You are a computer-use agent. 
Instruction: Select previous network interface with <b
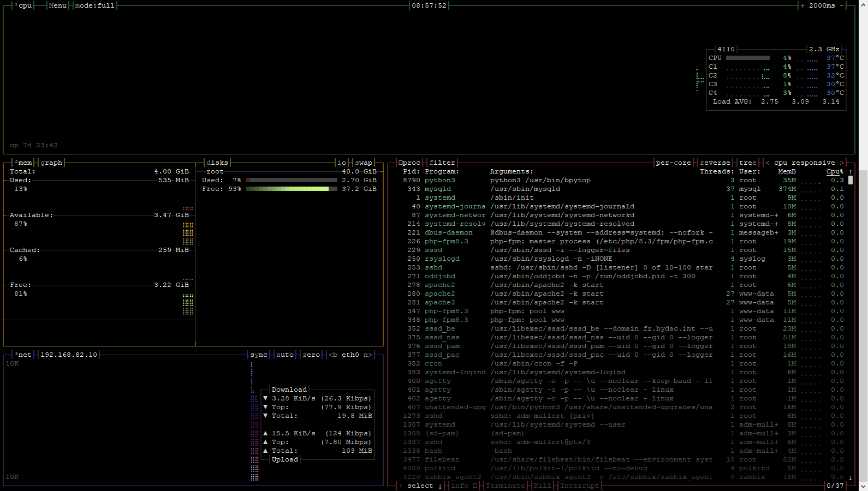(333, 355)
